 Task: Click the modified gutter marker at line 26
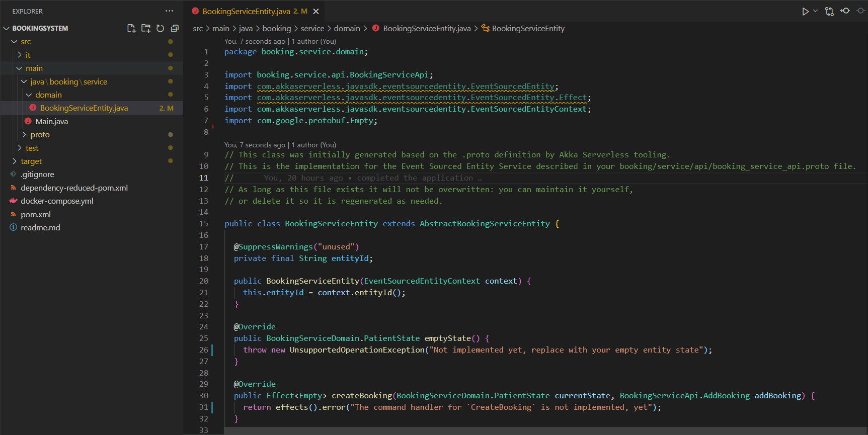(212, 350)
